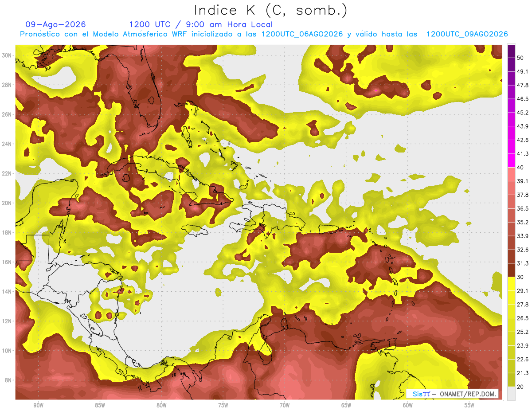The image size is (532, 411).
Task: Click the color scale value 27.8
Action: [x=523, y=305]
